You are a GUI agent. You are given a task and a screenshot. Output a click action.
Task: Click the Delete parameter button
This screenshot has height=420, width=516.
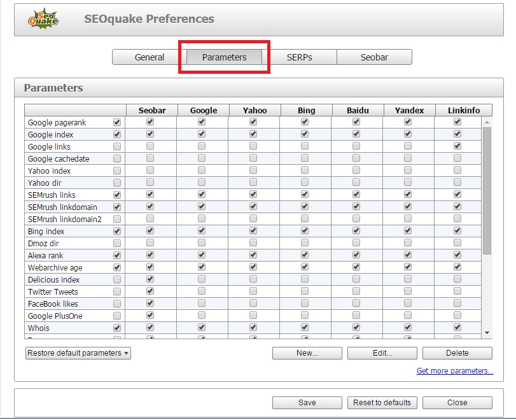coord(457,353)
